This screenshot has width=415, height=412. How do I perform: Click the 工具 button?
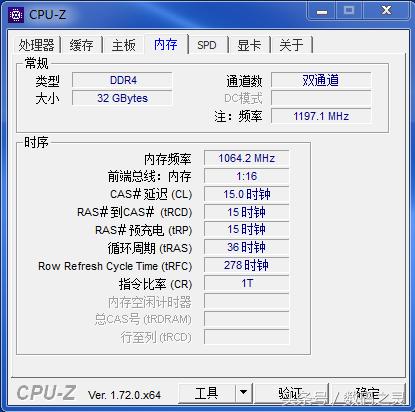pyautogui.click(x=207, y=393)
